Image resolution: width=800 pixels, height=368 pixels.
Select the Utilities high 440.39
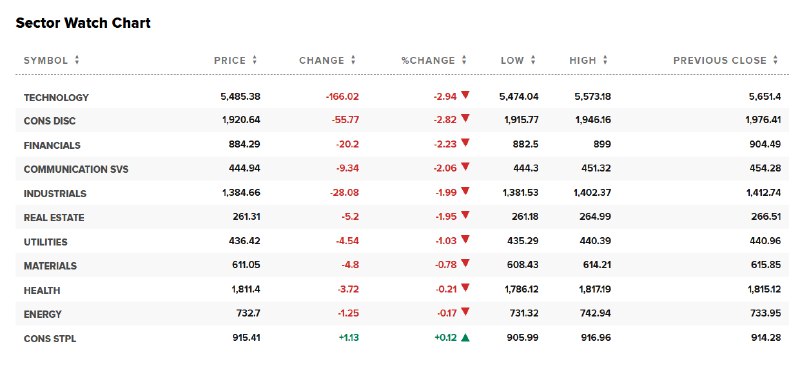[x=595, y=241]
